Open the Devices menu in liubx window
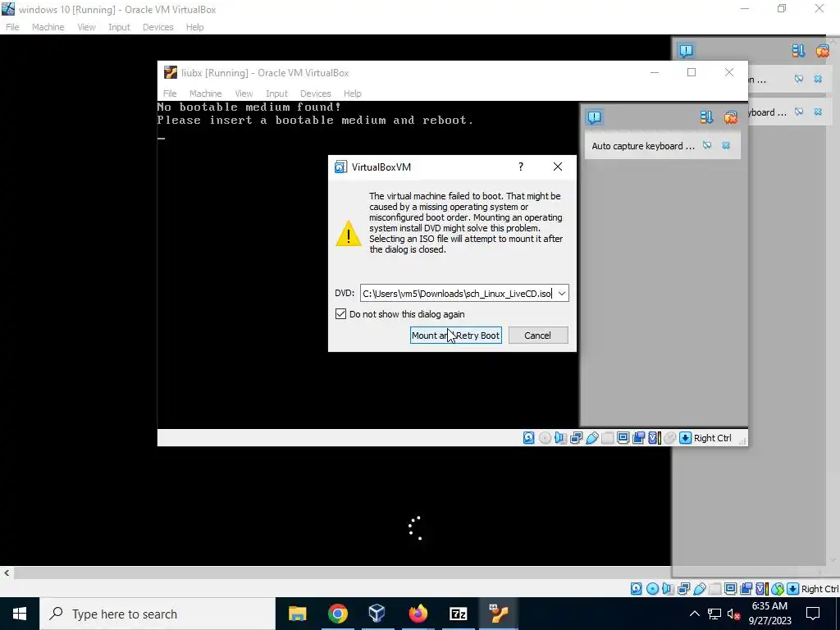 (x=315, y=94)
